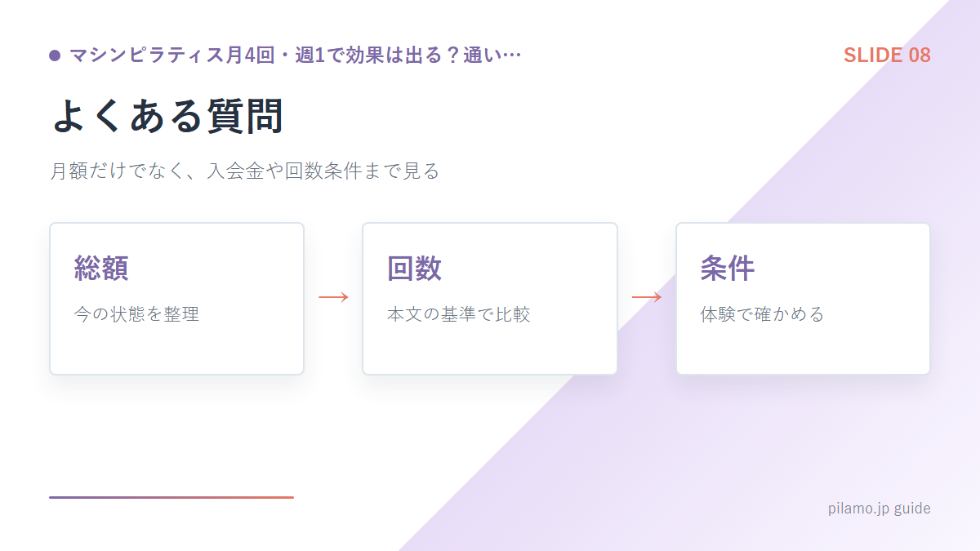Click the arrow between 回数 and 条件
Screen dimensions: 980x551
point(646,297)
